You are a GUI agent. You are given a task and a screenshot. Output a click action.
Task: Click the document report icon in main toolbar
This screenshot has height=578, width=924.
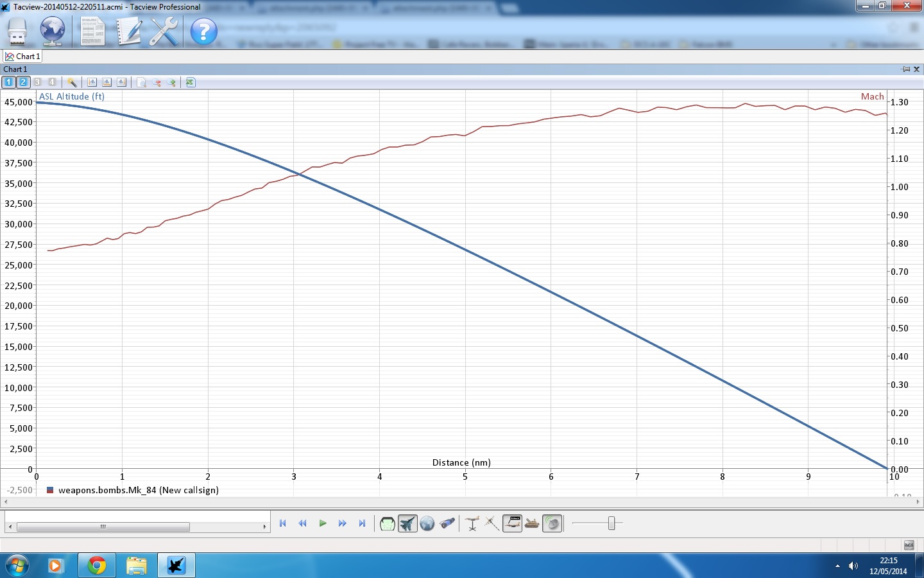pyautogui.click(x=92, y=31)
